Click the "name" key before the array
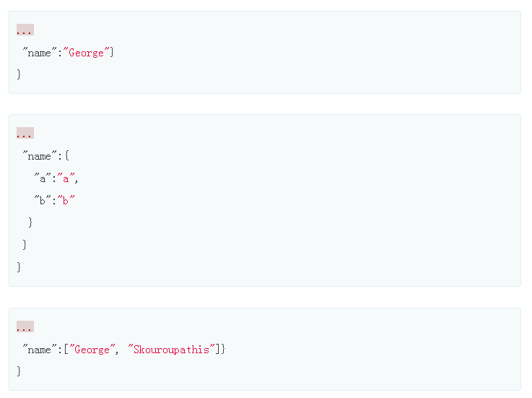Screen dimensions: 532x398 (39, 350)
